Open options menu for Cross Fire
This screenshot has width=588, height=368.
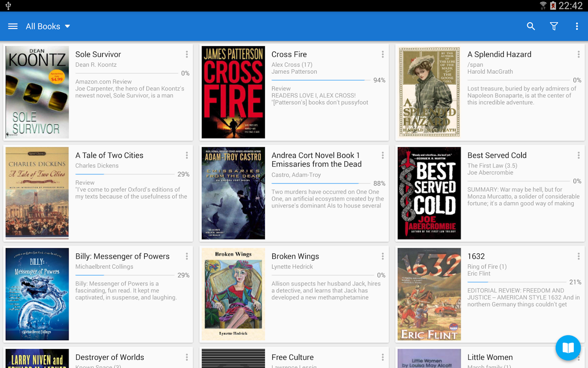coord(383,54)
